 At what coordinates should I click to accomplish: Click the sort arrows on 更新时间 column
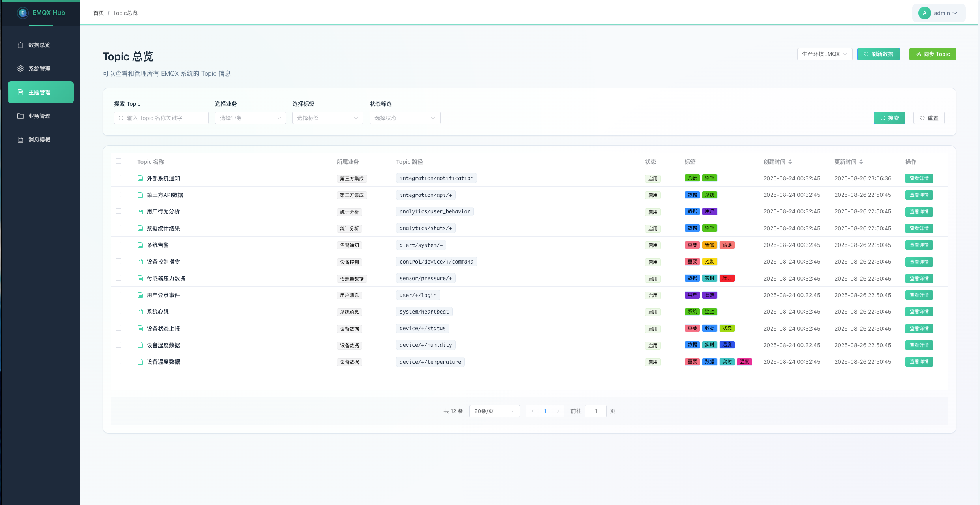coord(861,162)
